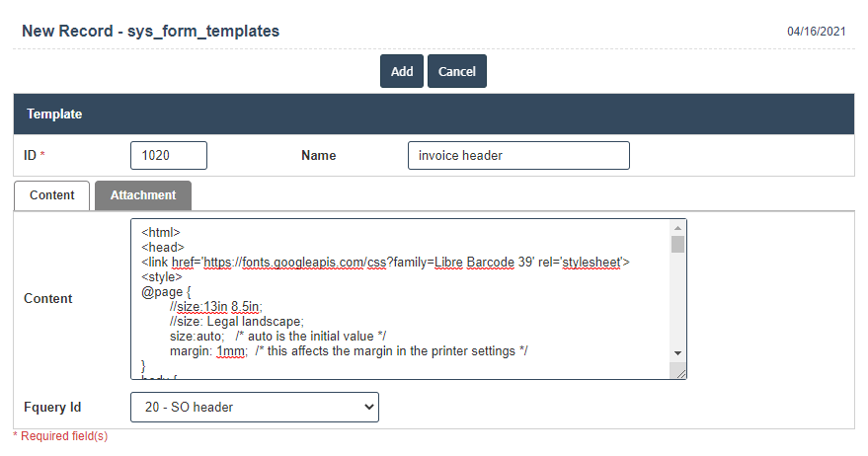The width and height of the screenshot is (868, 456).
Task: Place cursor on the <html> line
Action: click(x=161, y=233)
